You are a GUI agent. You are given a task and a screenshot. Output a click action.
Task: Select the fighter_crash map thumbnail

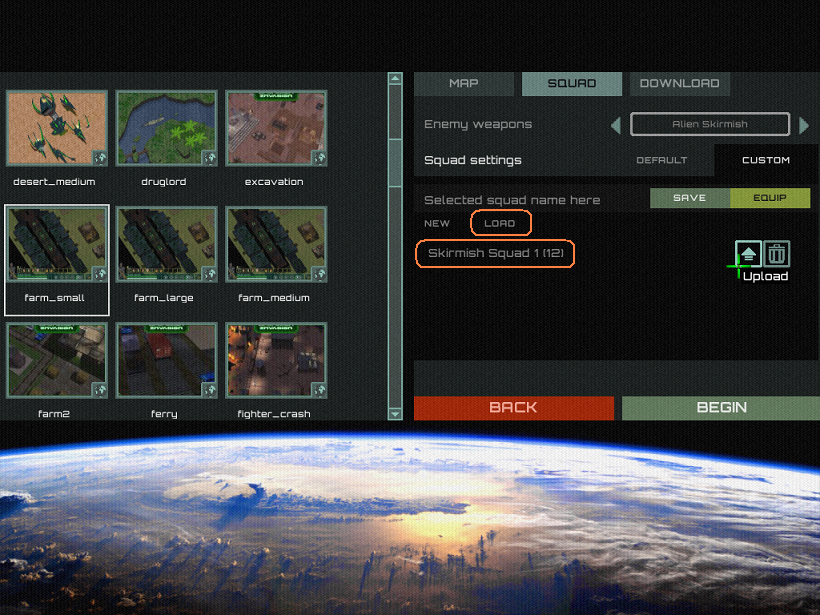click(x=276, y=360)
